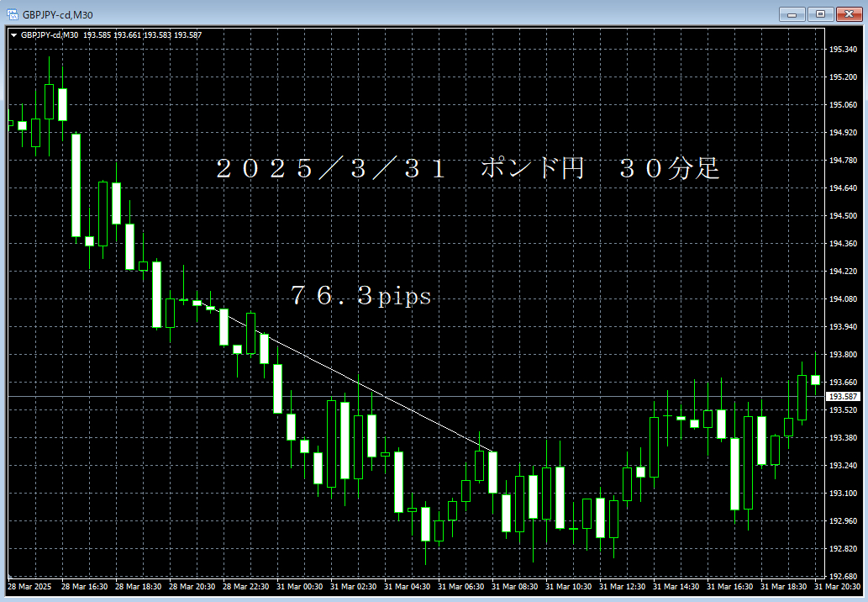Screen dimensions: 868x602
Task: Click time axis label 31 Mar 18:30
Action: tap(783, 587)
